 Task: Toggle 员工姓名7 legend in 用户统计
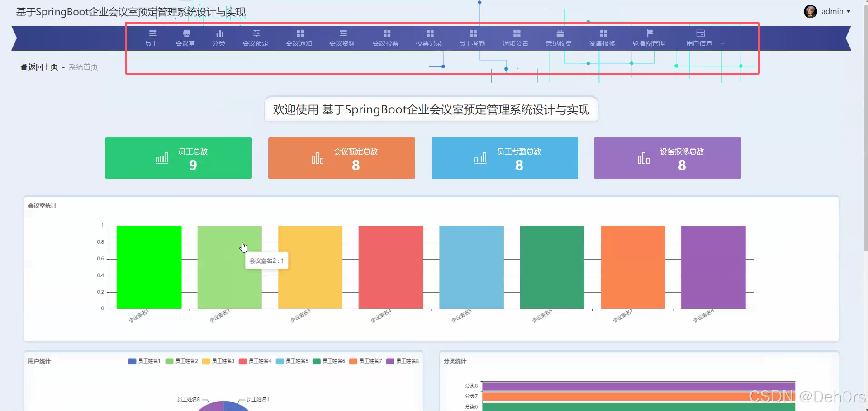pyautogui.click(x=365, y=361)
